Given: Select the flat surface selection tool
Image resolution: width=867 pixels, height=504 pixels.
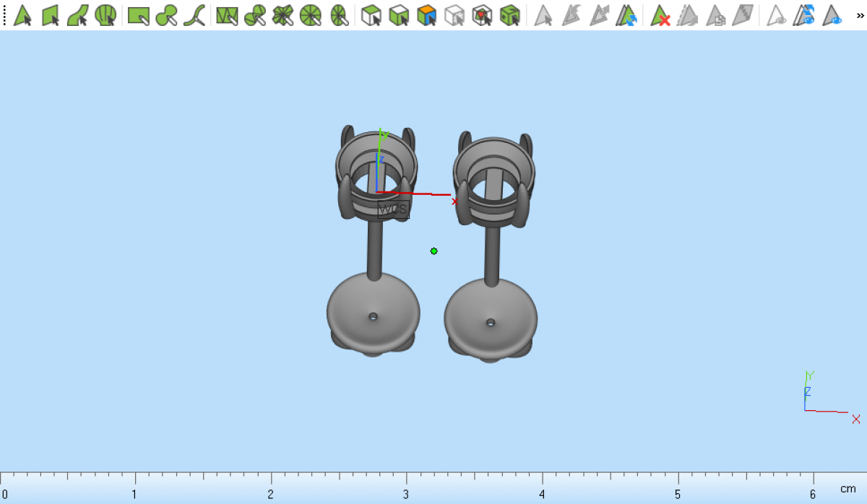Looking at the screenshot, I should coord(51,15).
